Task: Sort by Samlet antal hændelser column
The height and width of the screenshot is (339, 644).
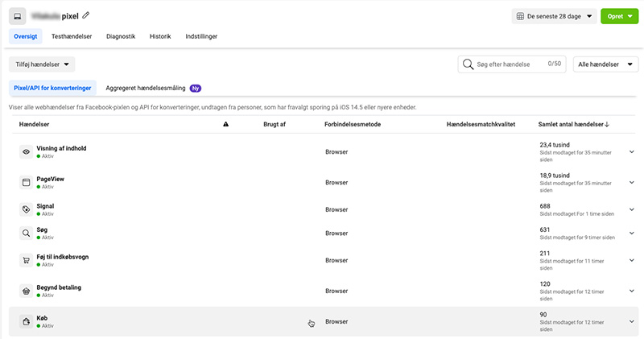Action: 573,125
